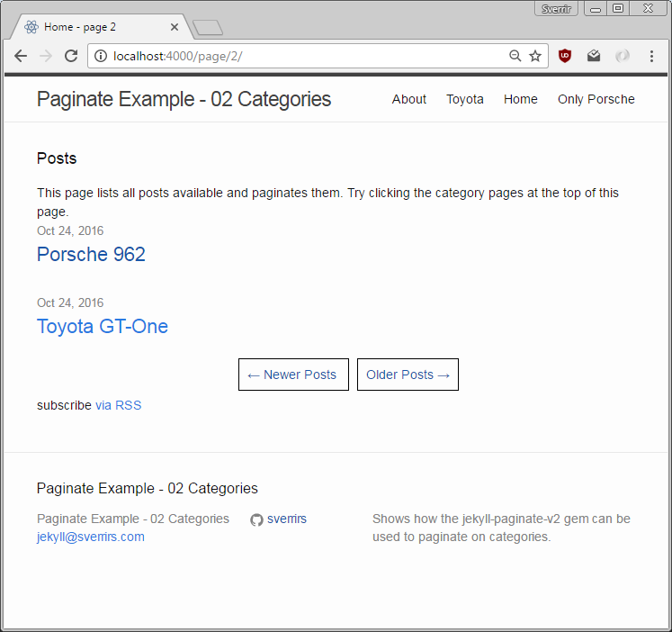Open the mail checker extension icon
This screenshot has width=672, height=632.
tap(594, 56)
